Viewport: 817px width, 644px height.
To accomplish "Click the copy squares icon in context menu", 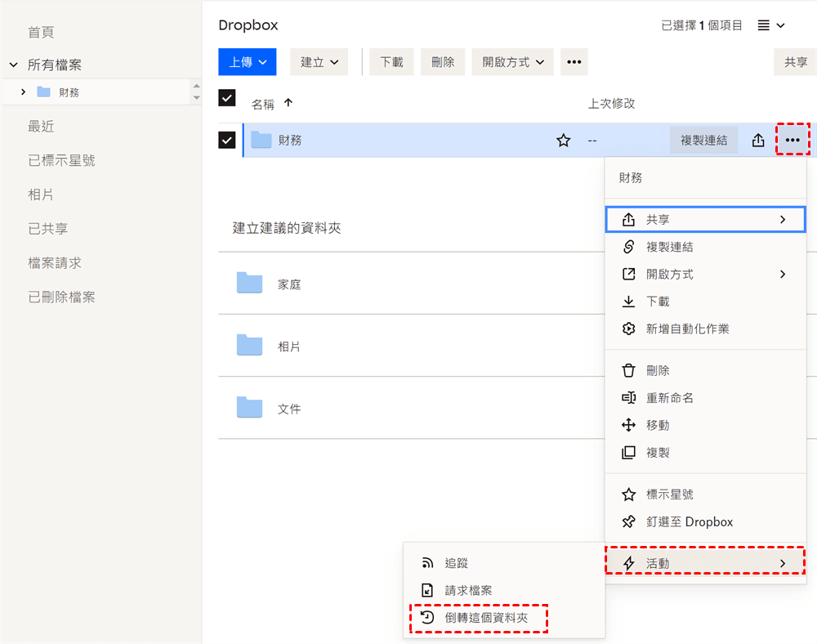I will point(629,452).
